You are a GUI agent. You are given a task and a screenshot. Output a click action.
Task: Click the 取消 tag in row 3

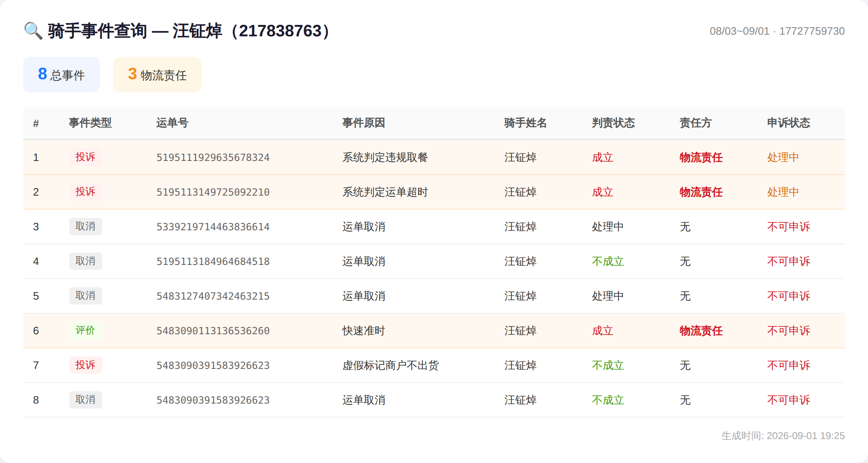(85, 226)
